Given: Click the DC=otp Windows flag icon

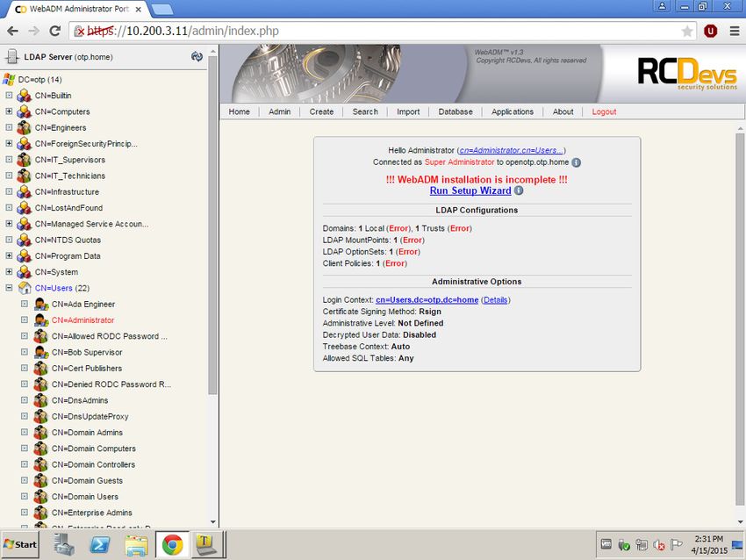Looking at the screenshot, I should pyautogui.click(x=9, y=80).
